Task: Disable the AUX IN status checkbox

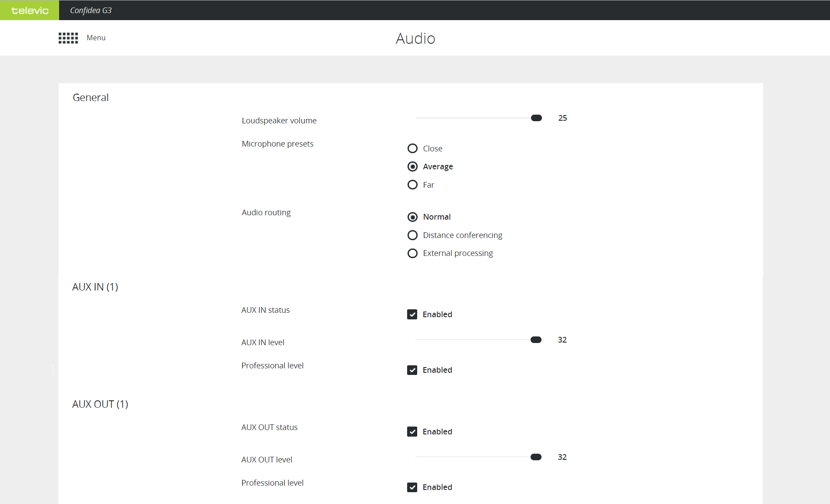Action: (x=412, y=315)
